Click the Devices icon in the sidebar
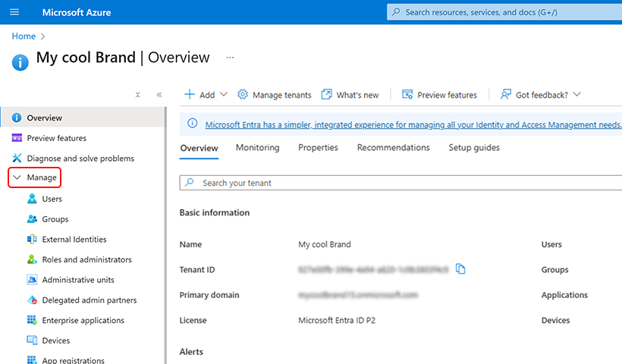Image resolution: width=622 pixels, height=364 pixels. [32, 340]
